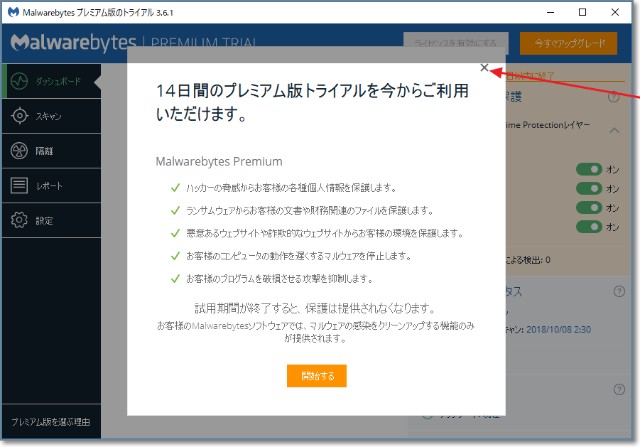
Task: Toggle the second protection layer switch
Action: 589,188
